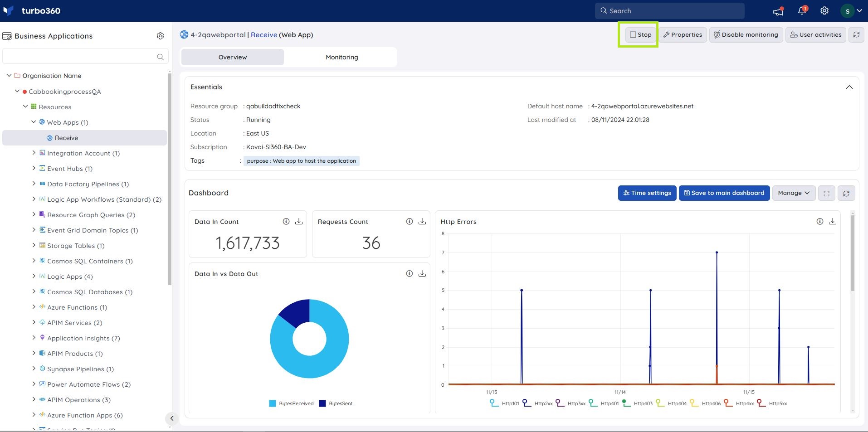868x432 pixels.
Task: Open the user profile avatar menu
Action: (851, 11)
